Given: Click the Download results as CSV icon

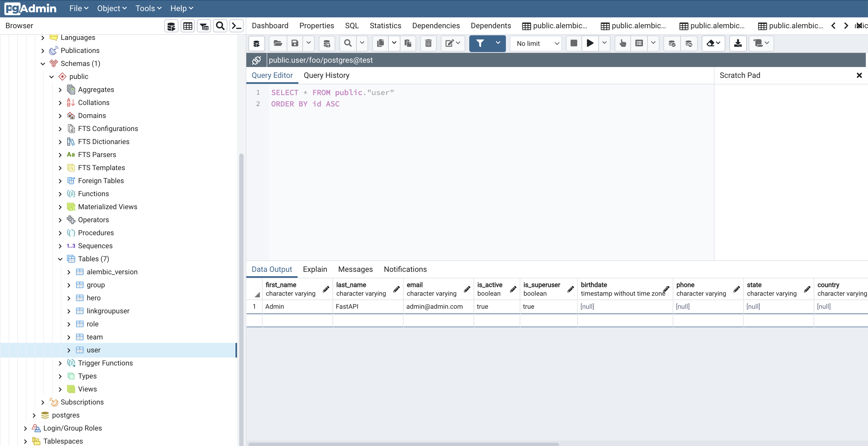Looking at the screenshot, I should point(738,43).
